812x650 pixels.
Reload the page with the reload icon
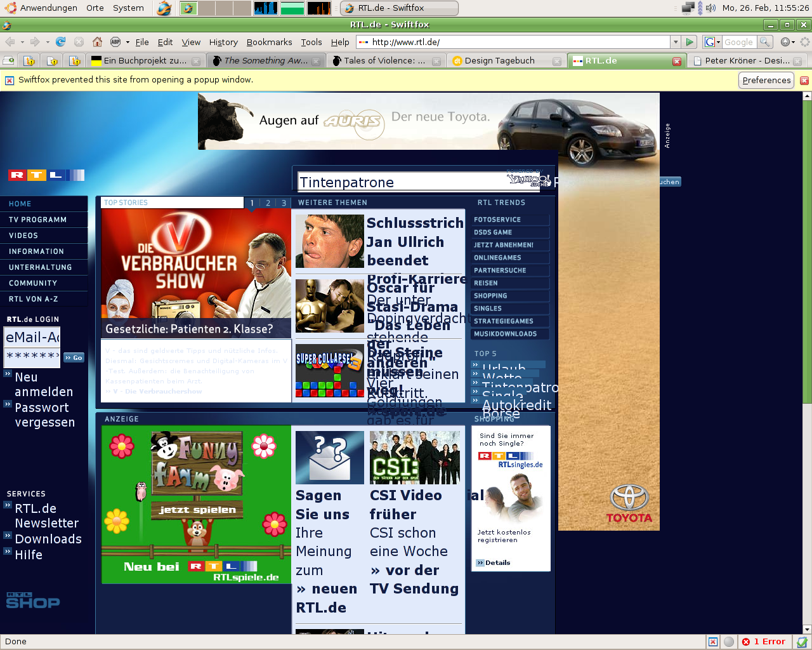tap(61, 42)
